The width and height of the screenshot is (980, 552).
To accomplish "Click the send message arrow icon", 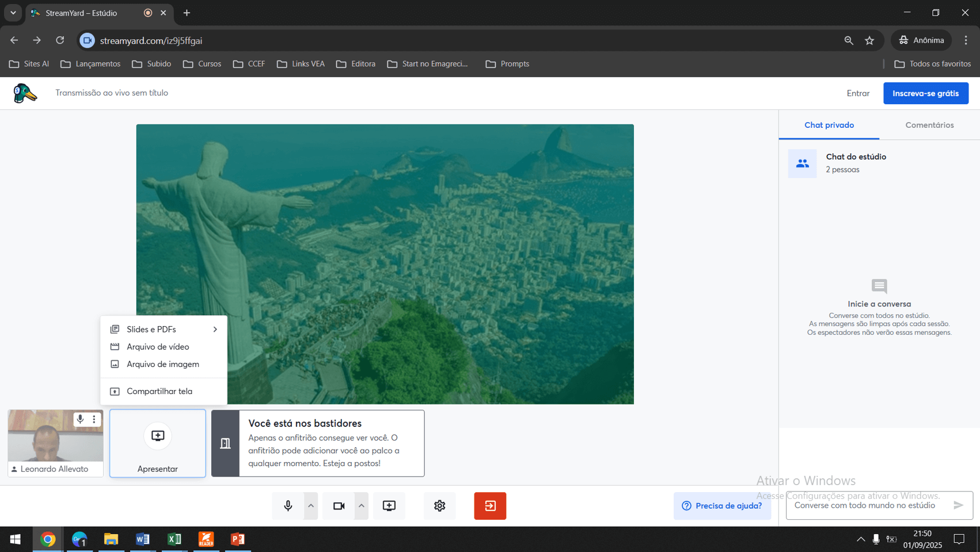I will pos(958,505).
